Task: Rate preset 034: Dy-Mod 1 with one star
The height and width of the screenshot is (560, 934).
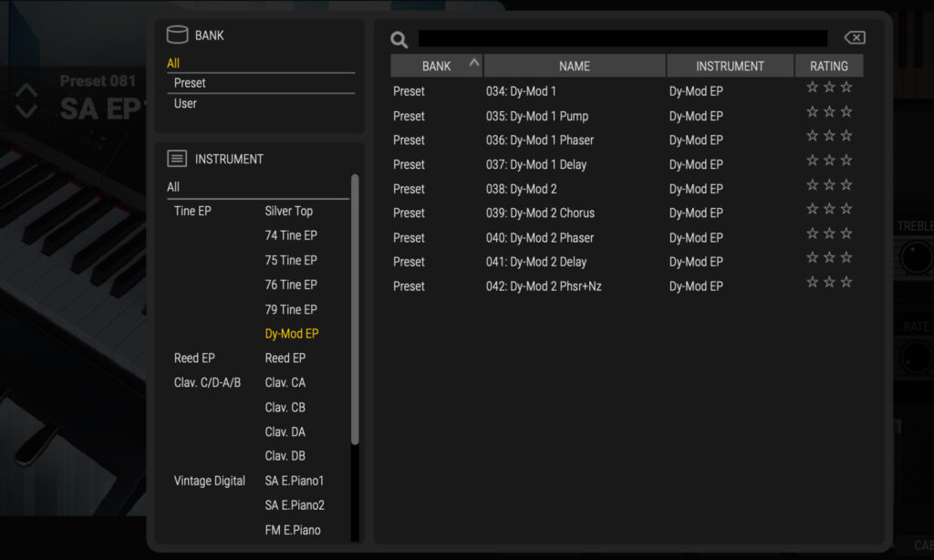Action: click(813, 87)
